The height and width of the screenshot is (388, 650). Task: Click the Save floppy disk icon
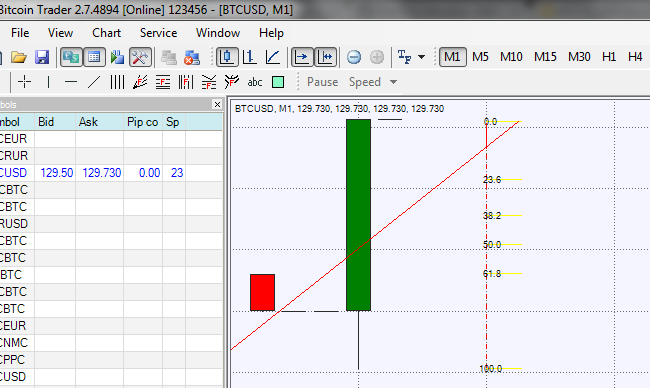click(42, 57)
